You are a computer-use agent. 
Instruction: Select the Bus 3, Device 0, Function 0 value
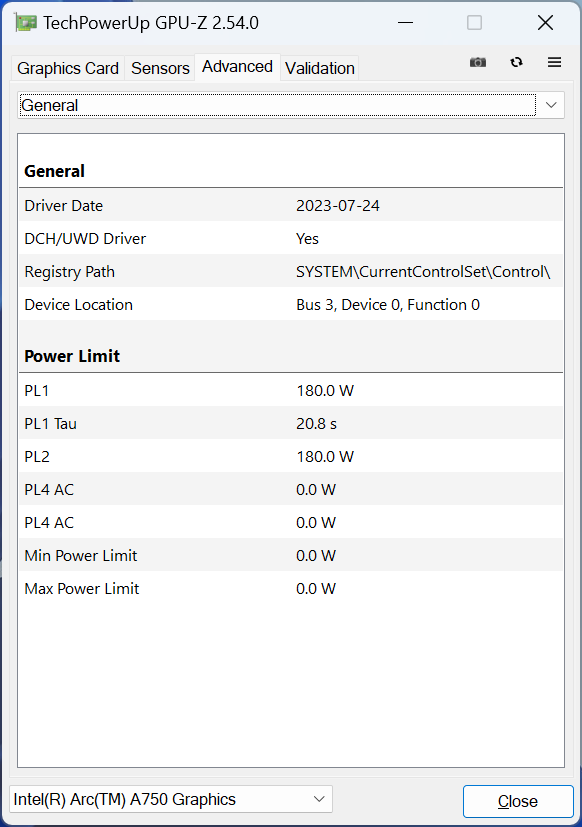coord(388,305)
